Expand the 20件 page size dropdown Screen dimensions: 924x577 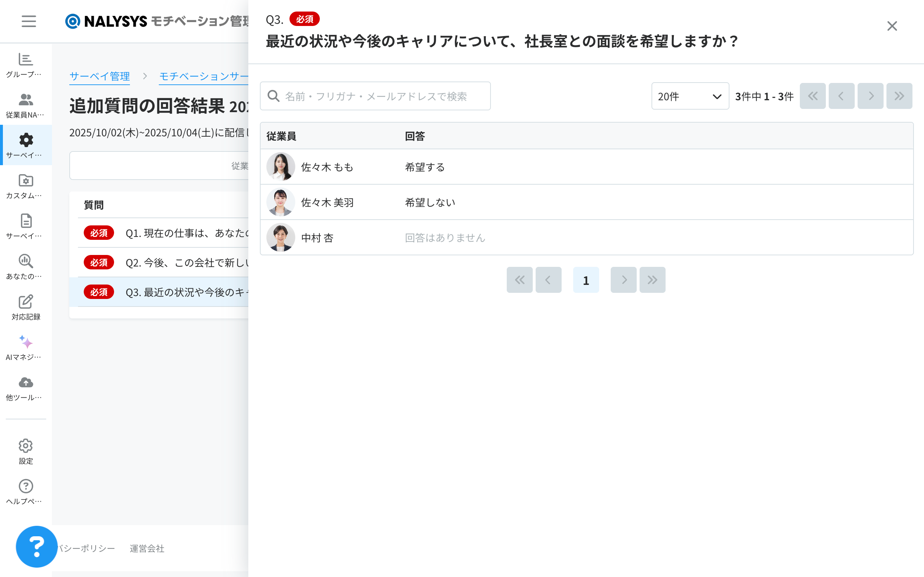689,96
